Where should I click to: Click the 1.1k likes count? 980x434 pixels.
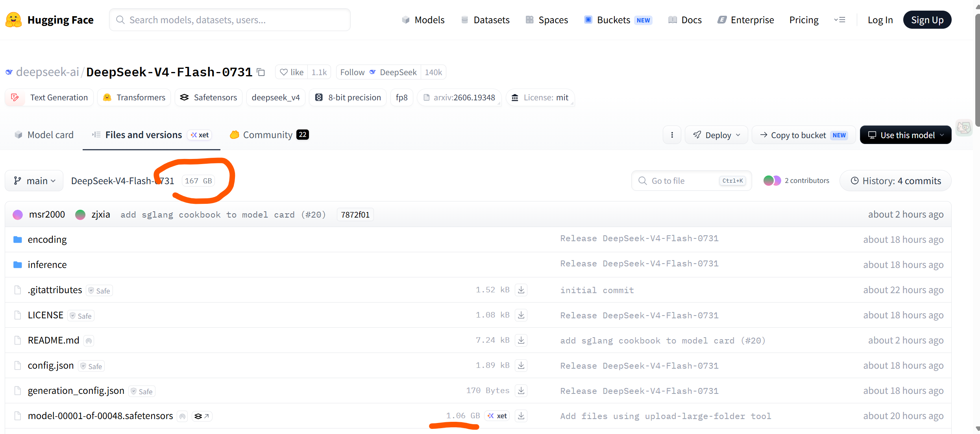point(319,72)
